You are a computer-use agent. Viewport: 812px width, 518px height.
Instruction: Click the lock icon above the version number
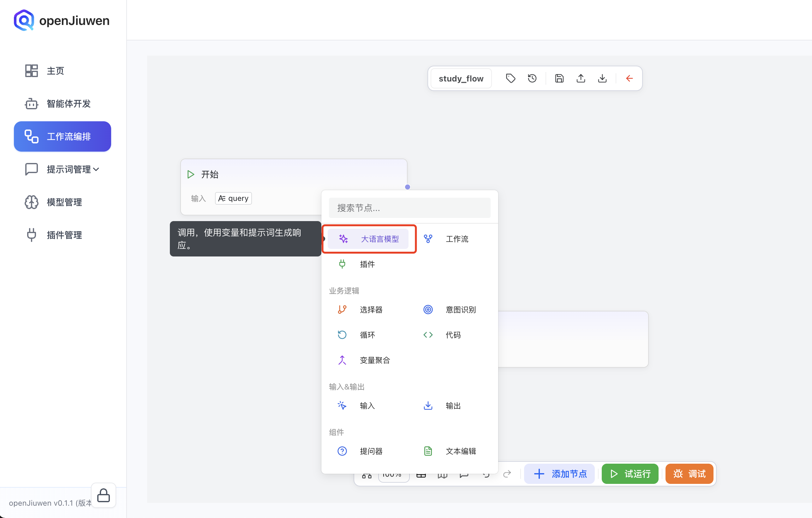point(103,495)
